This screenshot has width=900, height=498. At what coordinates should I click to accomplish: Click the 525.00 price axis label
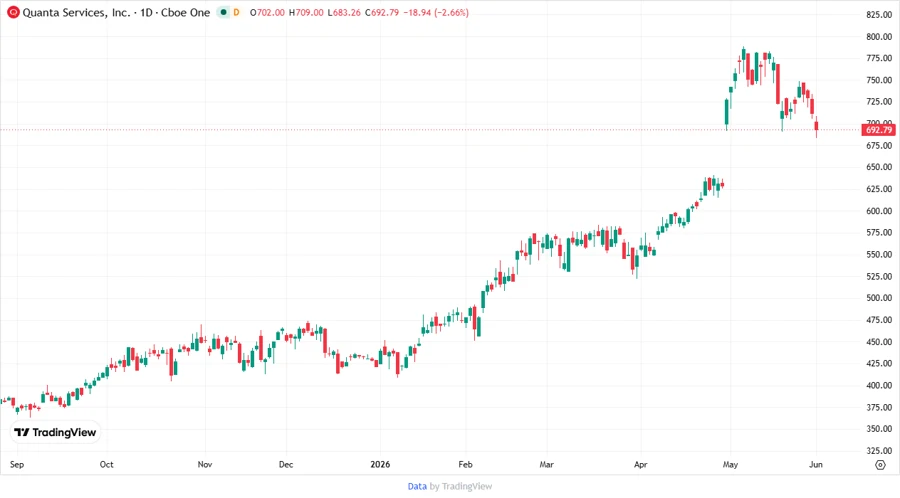pyautogui.click(x=879, y=276)
